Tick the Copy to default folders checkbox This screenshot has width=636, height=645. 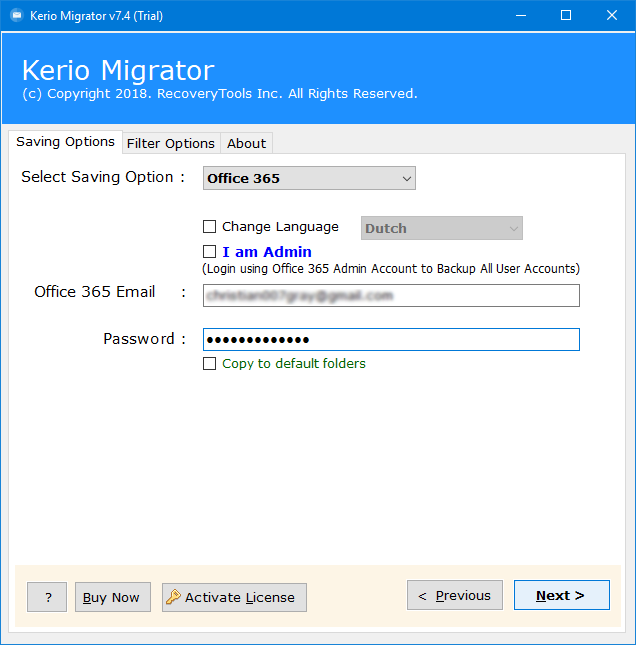[209, 364]
